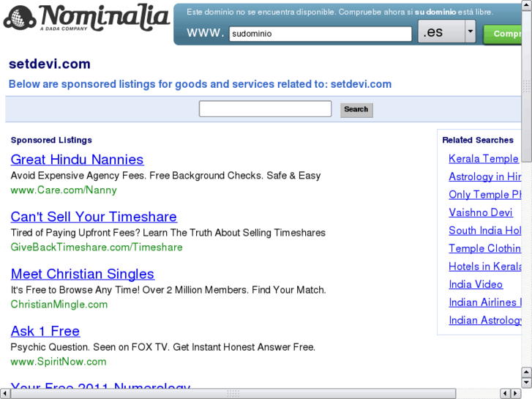The width and height of the screenshot is (532, 399).
Task: Click the sponsored listings search box
Action: click(x=266, y=108)
